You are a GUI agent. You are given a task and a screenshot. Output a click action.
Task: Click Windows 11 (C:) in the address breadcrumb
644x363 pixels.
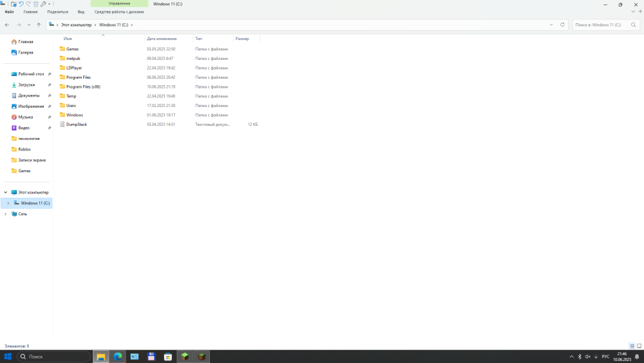tap(113, 25)
